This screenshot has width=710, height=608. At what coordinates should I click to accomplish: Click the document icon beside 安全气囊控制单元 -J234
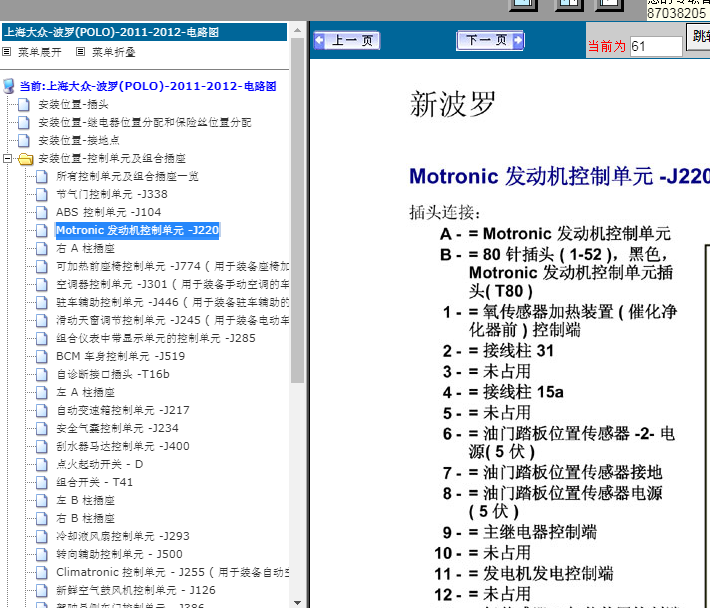[x=42, y=428]
